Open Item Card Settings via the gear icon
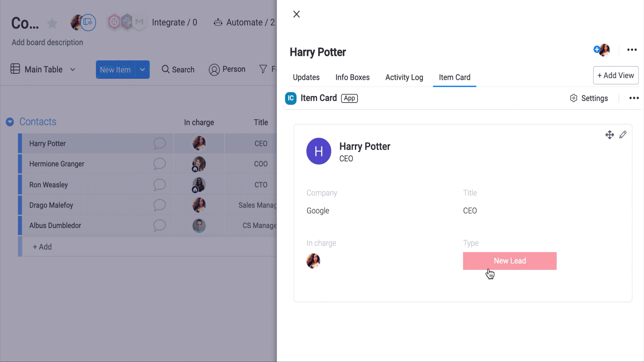644x362 pixels. click(x=574, y=98)
